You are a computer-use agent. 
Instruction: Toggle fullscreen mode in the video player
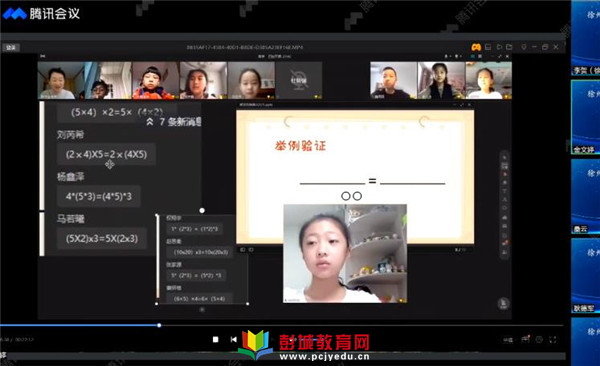pos(553,340)
